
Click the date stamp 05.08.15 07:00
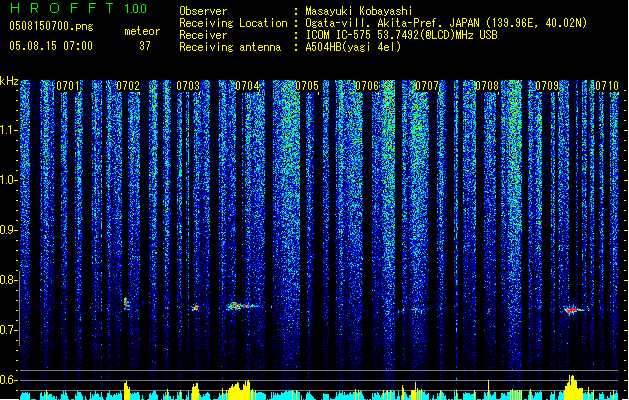click(51, 46)
